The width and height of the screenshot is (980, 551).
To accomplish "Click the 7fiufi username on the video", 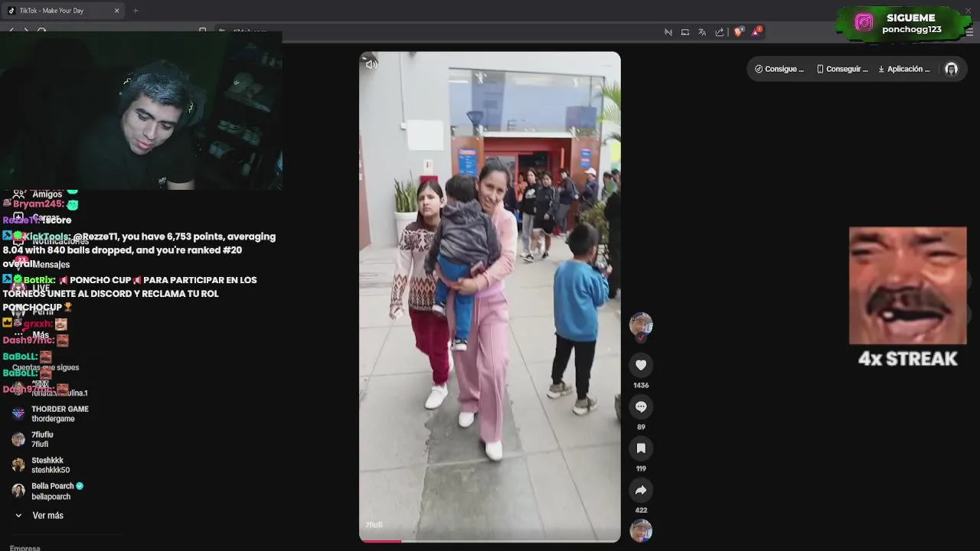I will click(x=374, y=525).
